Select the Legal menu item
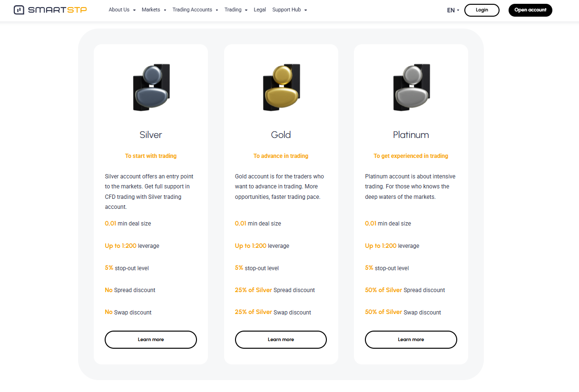Viewport: 579px width, 392px height. 259,10
